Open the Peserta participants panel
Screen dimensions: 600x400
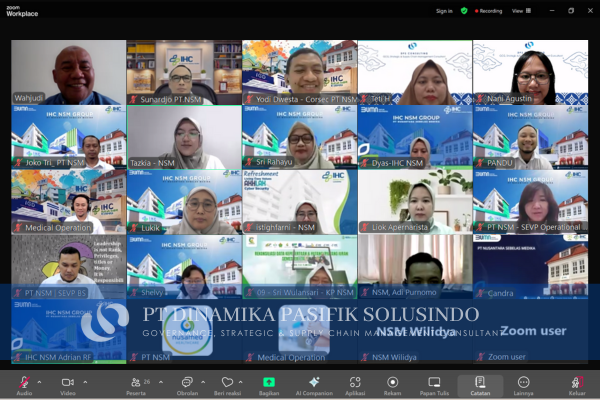pos(134,382)
